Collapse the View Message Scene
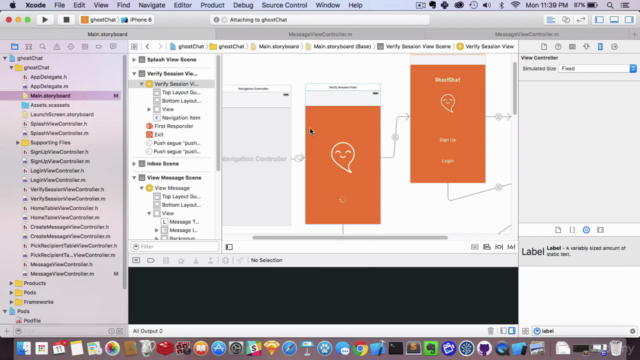Viewport: 640px width, 360px height. 134,178
